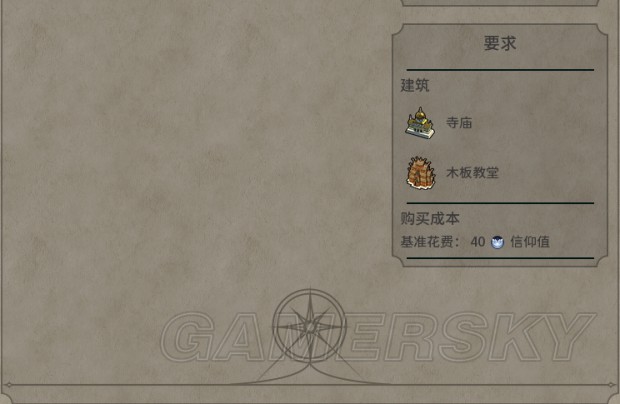Image resolution: width=620 pixels, height=404 pixels.
Task: Click the bottom-right corner ornament of frame
Action: (x=612, y=385)
